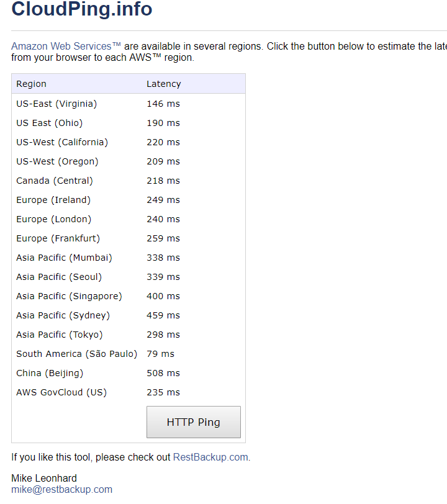Click the Europe (Ireland) region name
Screen dimensions: 447x504
(53, 200)
